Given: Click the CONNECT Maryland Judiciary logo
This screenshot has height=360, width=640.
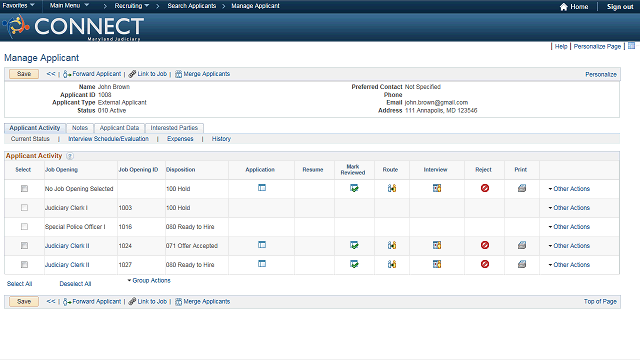Looking at the screenshot, I should [73, 27].
